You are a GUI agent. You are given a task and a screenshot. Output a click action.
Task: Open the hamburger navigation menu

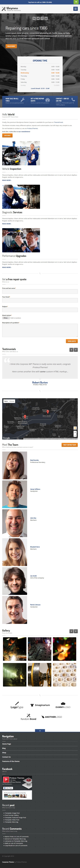pos(75,9)
